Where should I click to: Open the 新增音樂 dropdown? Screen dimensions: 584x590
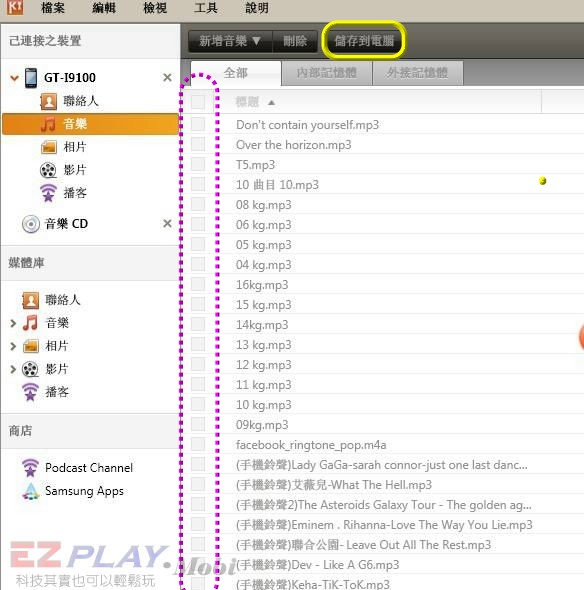230,41
